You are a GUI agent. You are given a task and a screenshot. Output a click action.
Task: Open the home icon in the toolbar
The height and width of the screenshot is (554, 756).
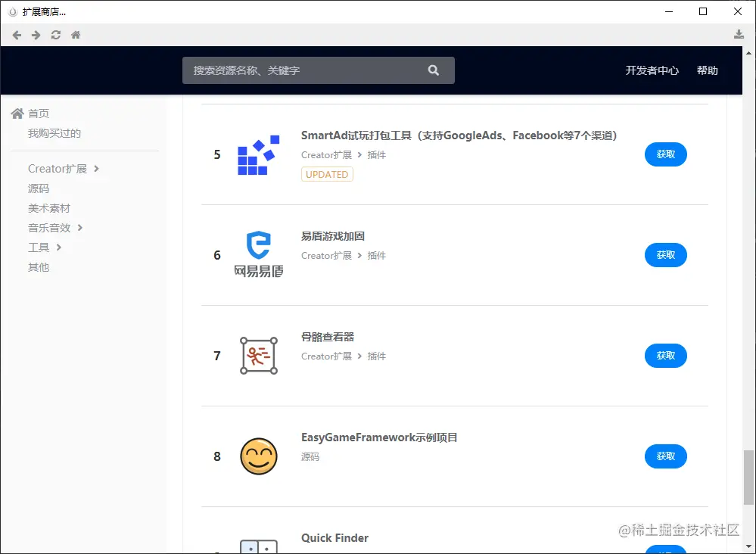click(x=76, y=35)
